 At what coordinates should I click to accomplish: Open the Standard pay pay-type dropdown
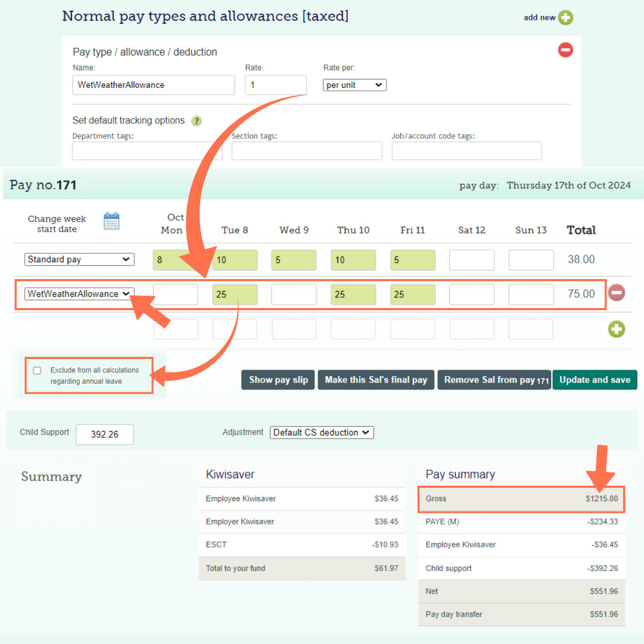click(x=79, y=259)
